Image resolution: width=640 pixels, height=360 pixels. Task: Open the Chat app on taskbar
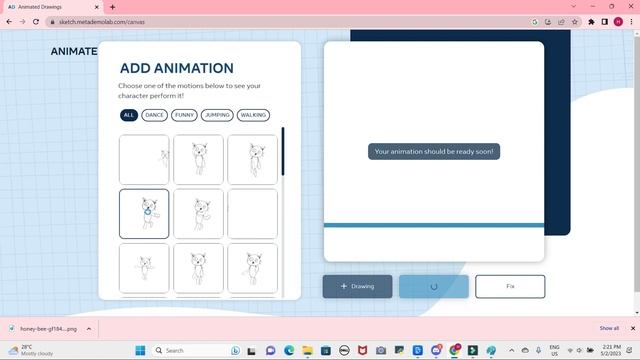pos(270,351)
